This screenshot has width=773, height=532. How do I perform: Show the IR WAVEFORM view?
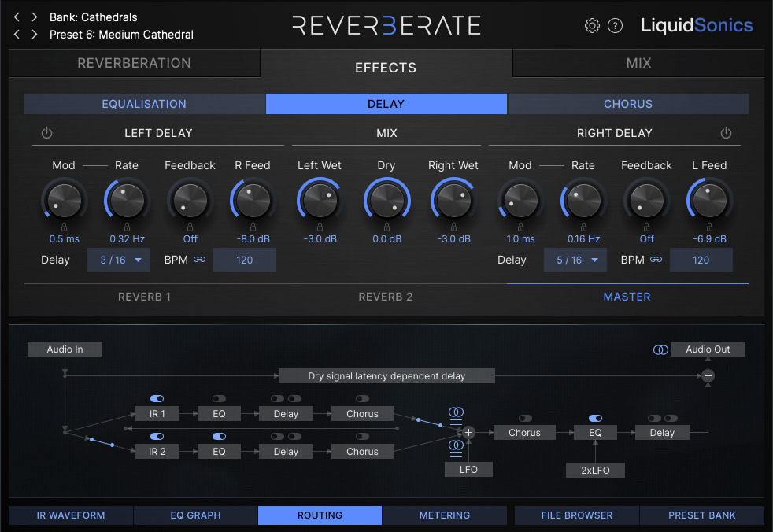pos(71,515)
